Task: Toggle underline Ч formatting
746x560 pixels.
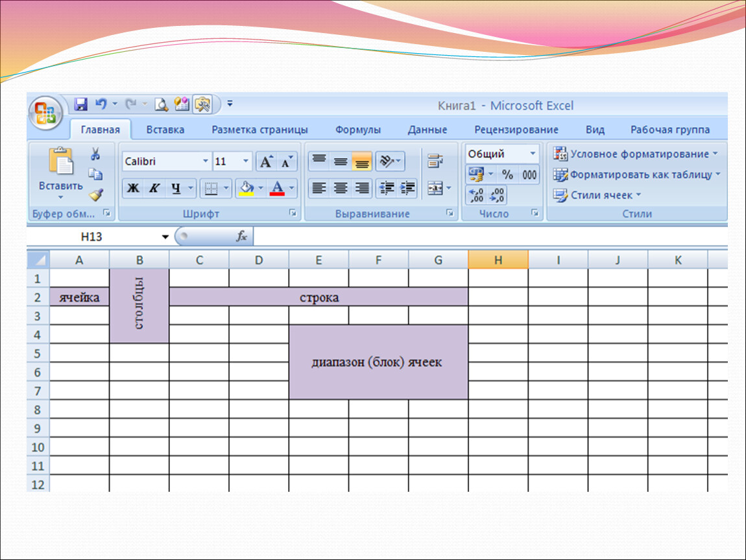Action: [176, 188]
